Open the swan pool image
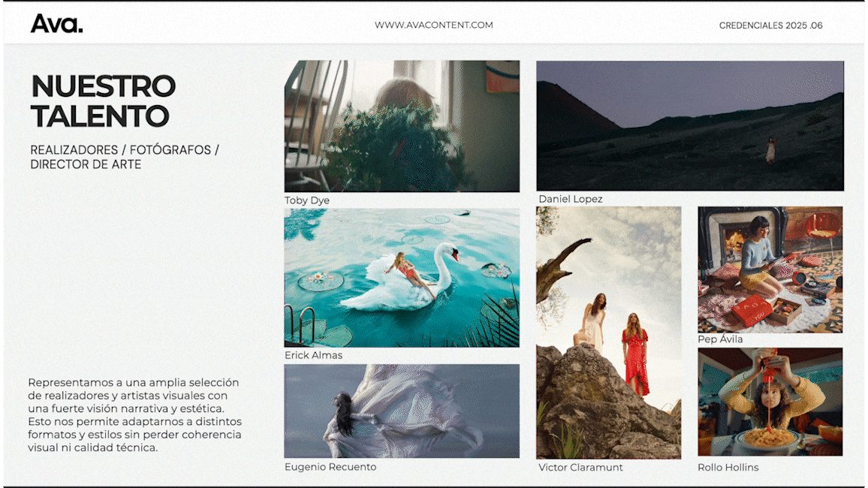This screenshot has width=868, height=488. point(402,278)
